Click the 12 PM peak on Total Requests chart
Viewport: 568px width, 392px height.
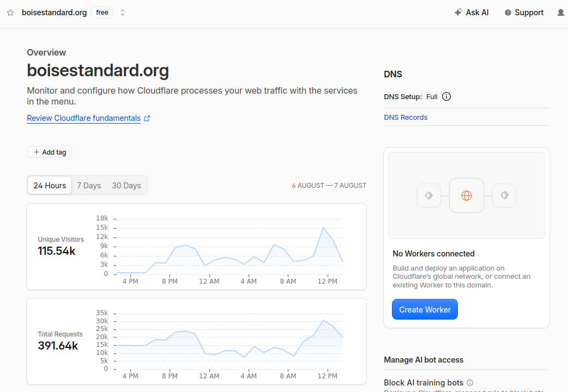point(323,320)
